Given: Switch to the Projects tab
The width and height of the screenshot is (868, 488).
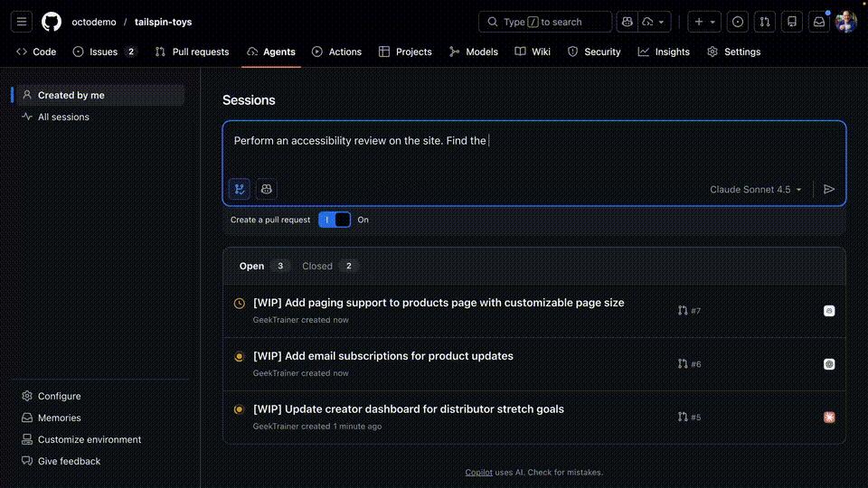Looking at the screenshot, I should tap(405, 52).
